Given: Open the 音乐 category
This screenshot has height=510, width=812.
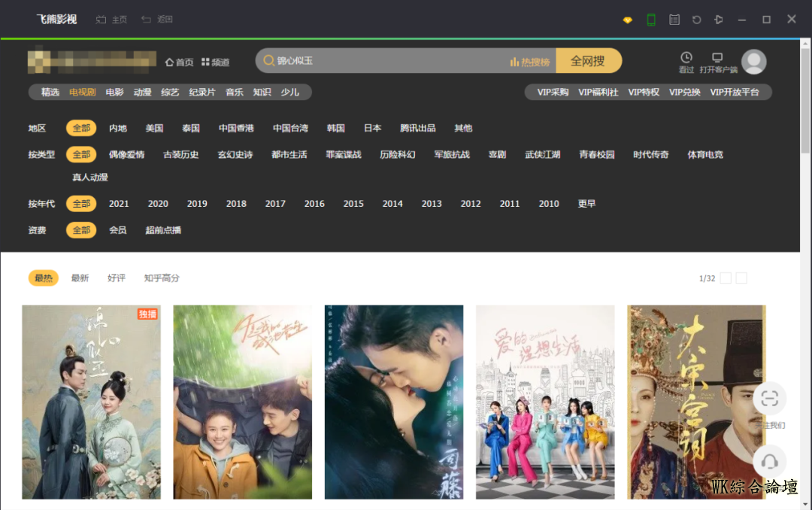Looking at the screenshot, I should tap(234, 93).
